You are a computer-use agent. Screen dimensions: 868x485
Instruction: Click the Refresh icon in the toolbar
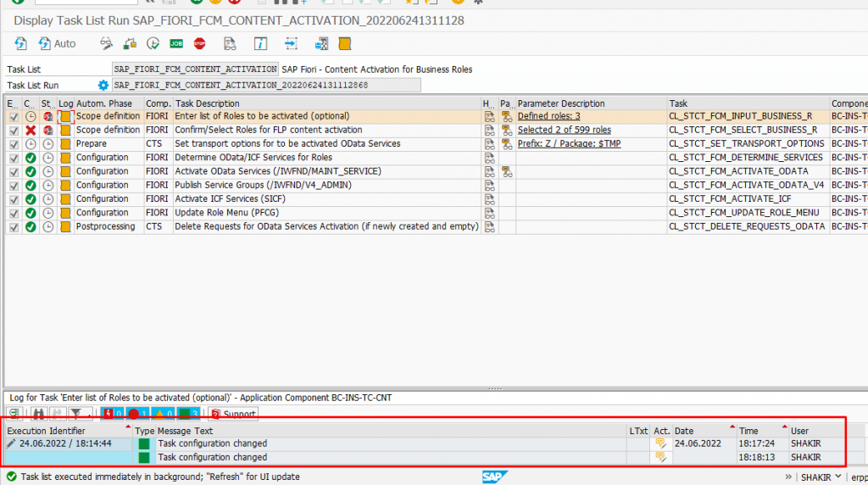[x=20, y=44]
